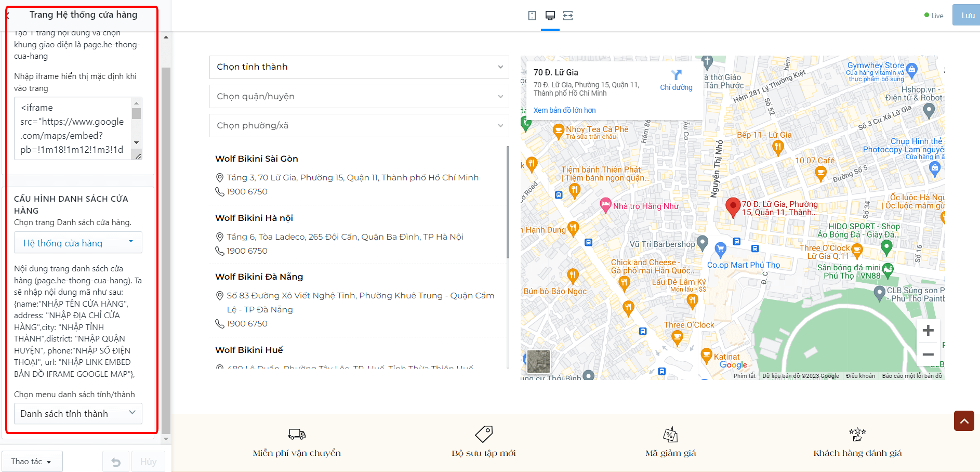
Task: Click the HIDO SPORT shop pin
Action: click(x=887, y=247)
